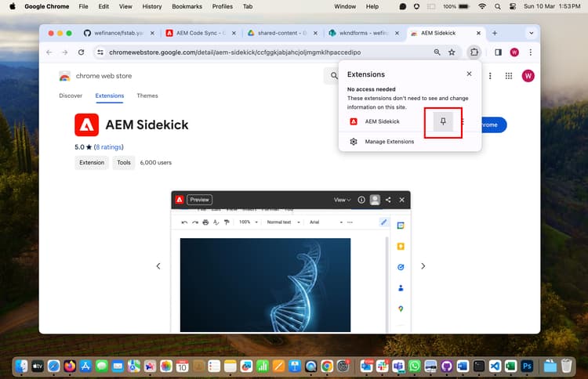Expand the tab search dropdown

coord(531,33)
